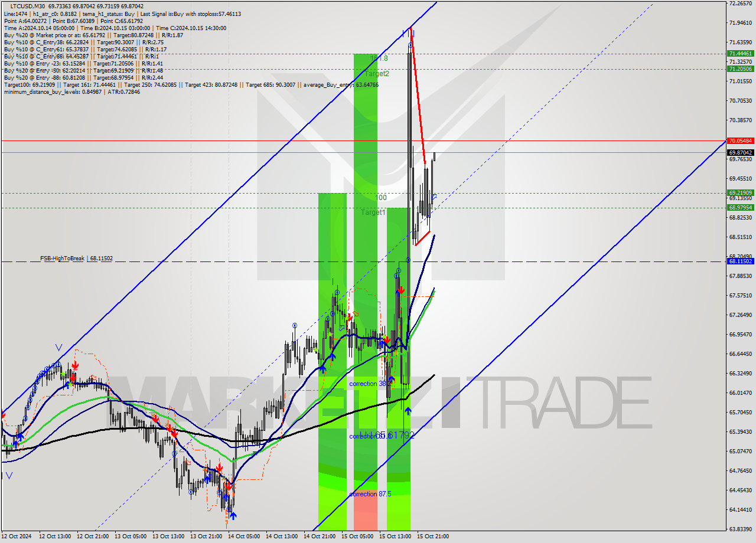Image resolution: width=756 pixels, height=543 pixels.
Task: Click the '13 Oct 21:00' time label
Action: click(x=206, y=537)
